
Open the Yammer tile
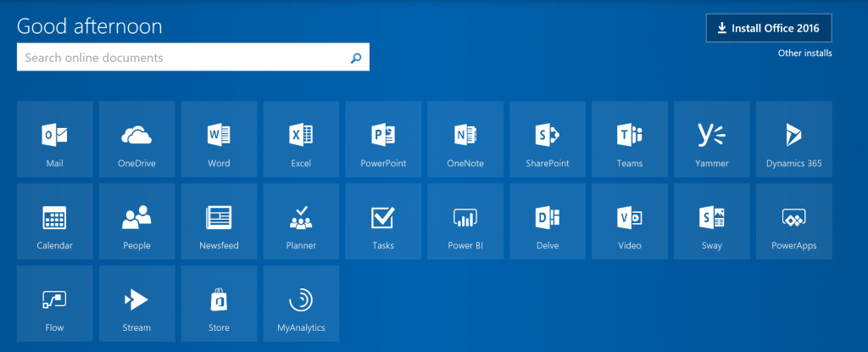coord(711,139)
